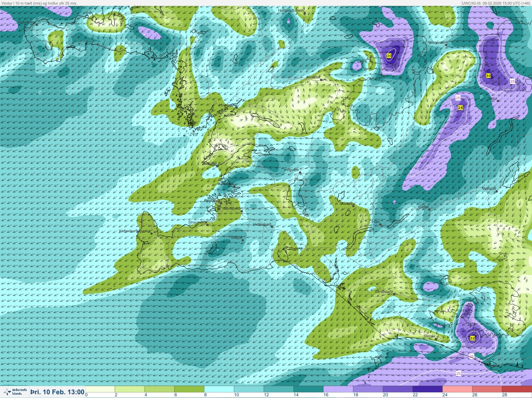Click the Straumsvík station label
This screenshot has width=532, height=398.
click(197, 222)
